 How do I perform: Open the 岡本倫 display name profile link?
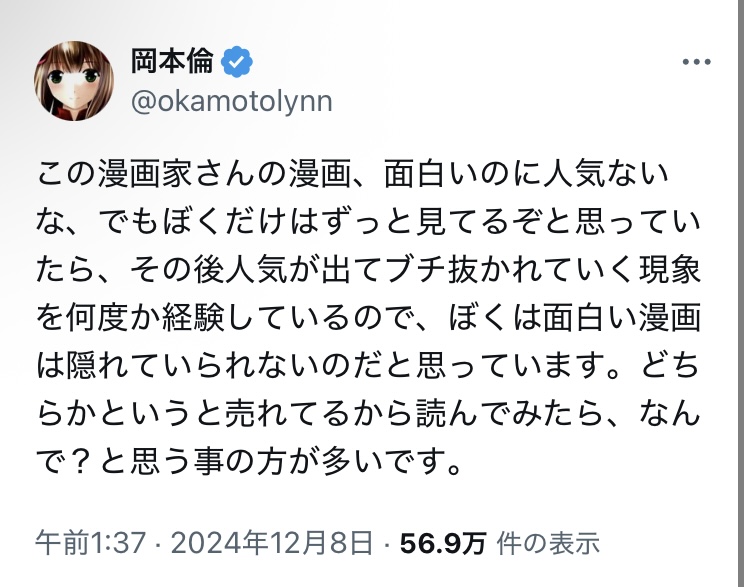(x=173, y=61)
